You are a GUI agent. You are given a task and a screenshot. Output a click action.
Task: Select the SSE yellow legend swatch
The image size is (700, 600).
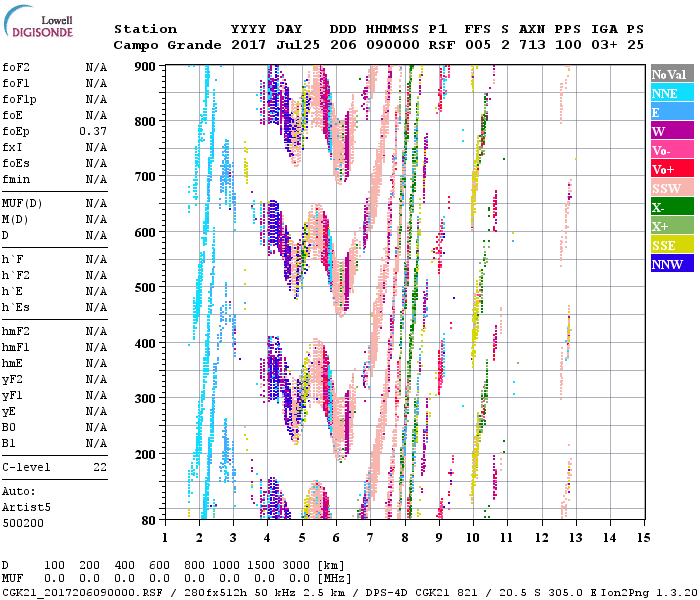point(671,245)
